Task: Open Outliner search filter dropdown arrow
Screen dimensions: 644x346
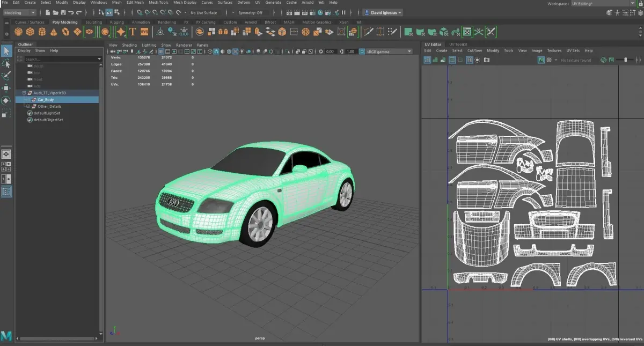Action: click(x=99, y=59)
